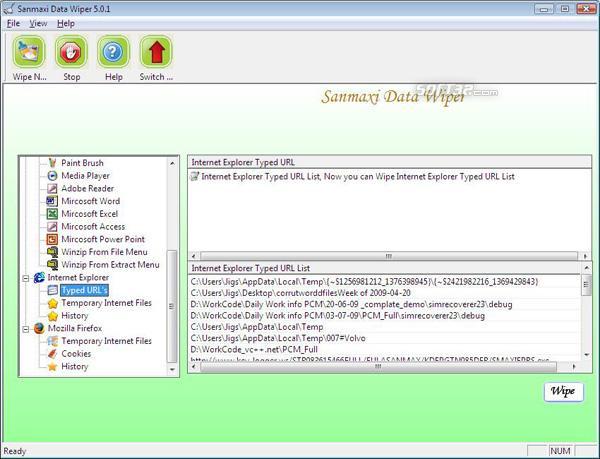600x459 pixels.
Task: Click the tree panel vertical scrollbar thumb
Action: (172, 306)
